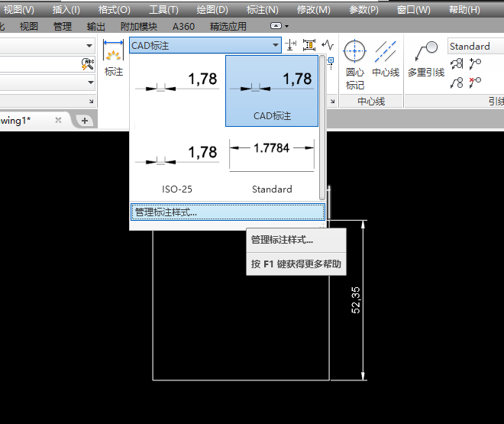Image resolution: width=504 pixels, height=424 pixels.
Task: Click the jogged linear dimension icon
Action: (328, 45)
